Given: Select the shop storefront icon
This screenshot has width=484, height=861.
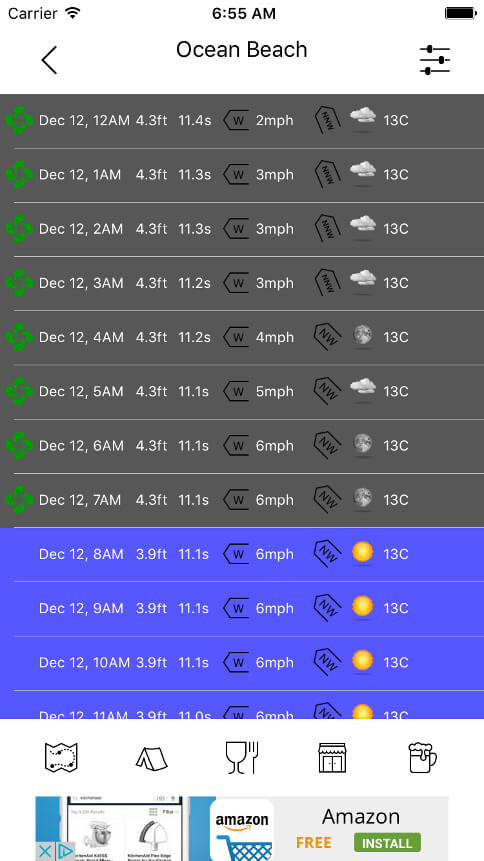Looking at the screenshot, I should (x=333, y=758).
